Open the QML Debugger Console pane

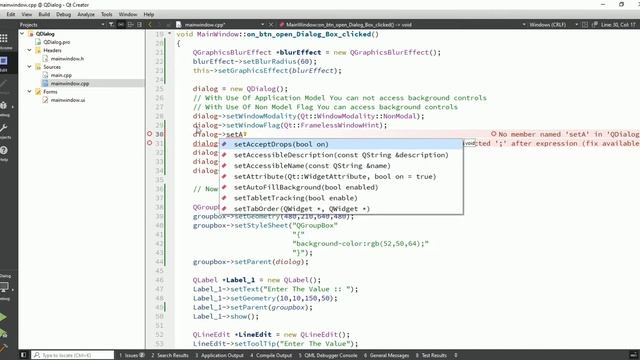[328, 355]
